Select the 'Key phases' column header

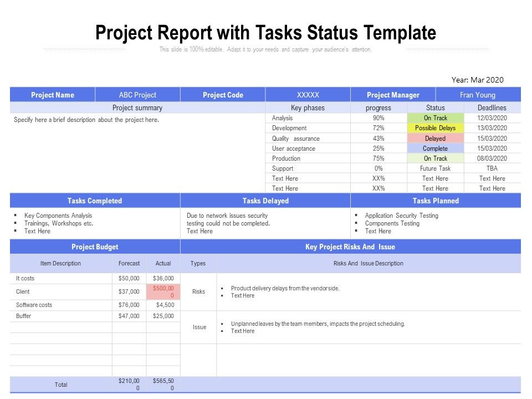308,108
